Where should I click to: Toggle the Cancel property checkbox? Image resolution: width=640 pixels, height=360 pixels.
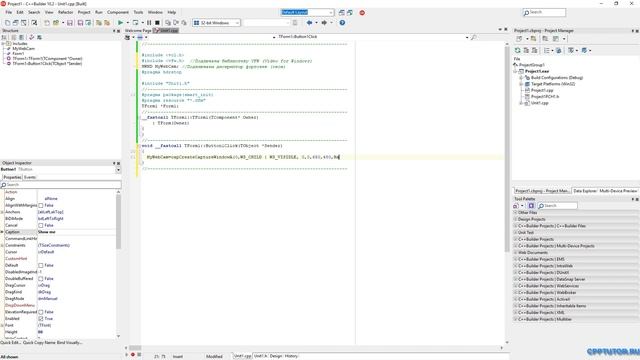click(41, 225)
